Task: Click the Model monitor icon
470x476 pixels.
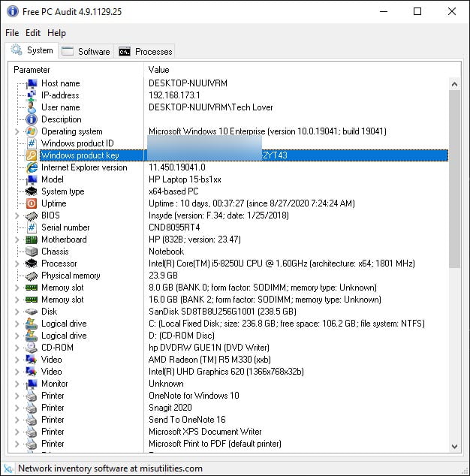Action: [x=32, y=179]
